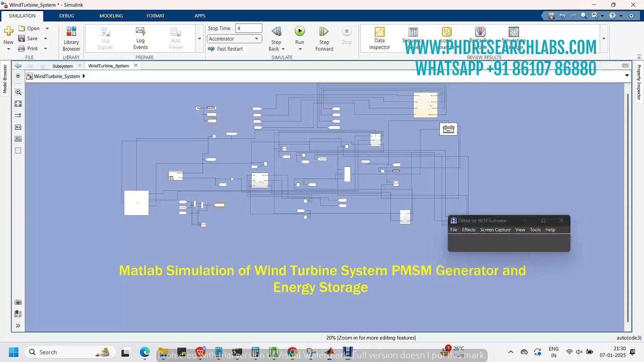Screen dimensions: 644x362
Task: Switch to the SIMULATION ribbon tab
Action: tap(22, 16)
